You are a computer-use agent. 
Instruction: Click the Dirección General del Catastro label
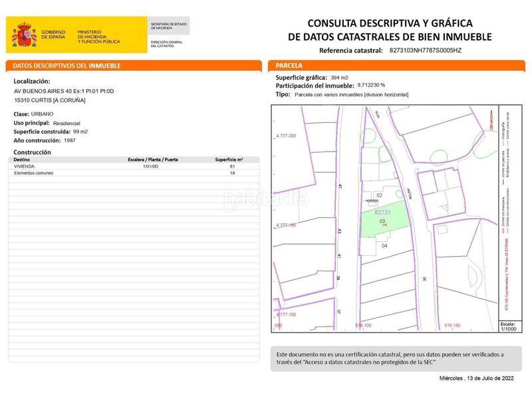coord(168,43)
